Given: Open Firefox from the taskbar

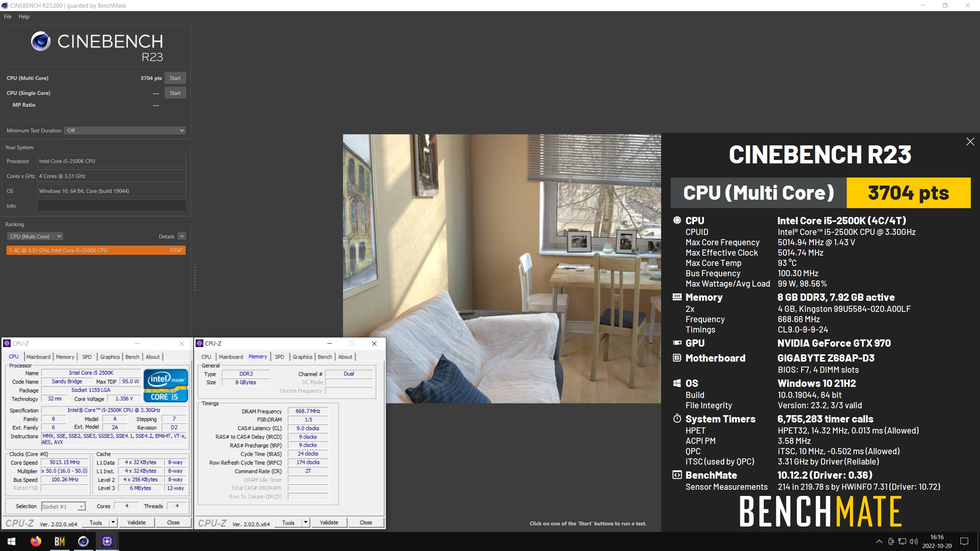Looking at the screenshot, I should [36, 541].
